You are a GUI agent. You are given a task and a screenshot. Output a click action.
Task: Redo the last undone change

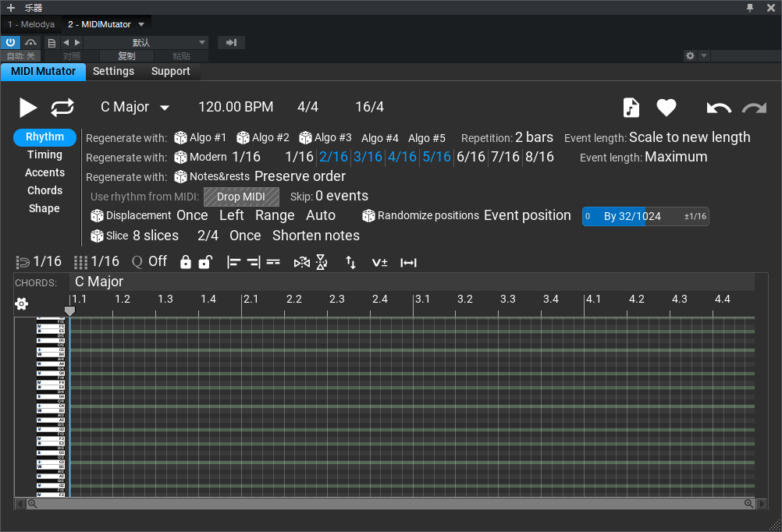tap(754, 107)
